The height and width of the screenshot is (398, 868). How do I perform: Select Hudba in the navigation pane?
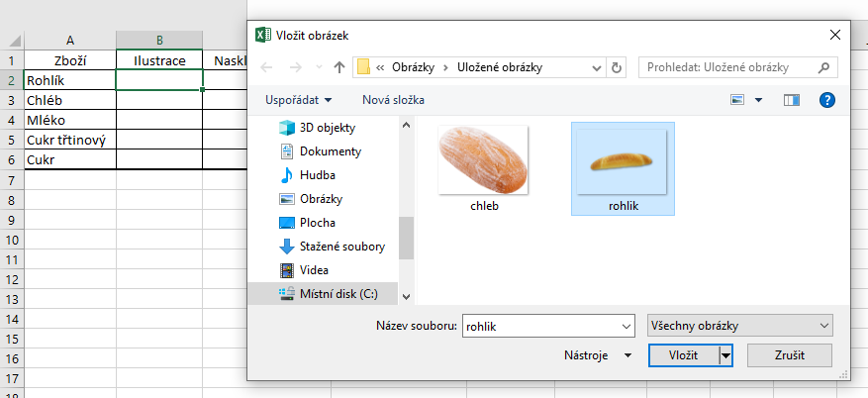click(x=307, y=175)
